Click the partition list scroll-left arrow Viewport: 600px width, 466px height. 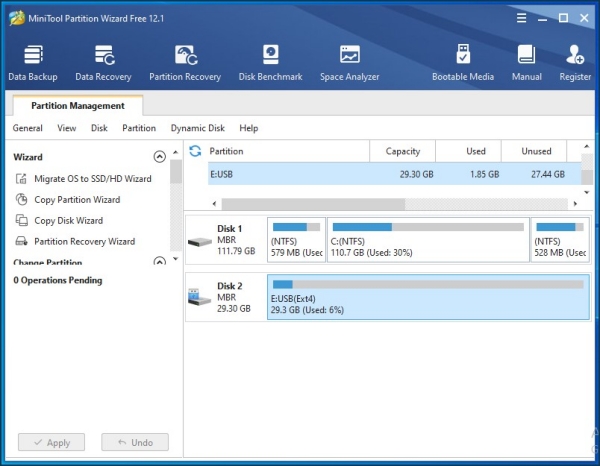tap(214, 204)
